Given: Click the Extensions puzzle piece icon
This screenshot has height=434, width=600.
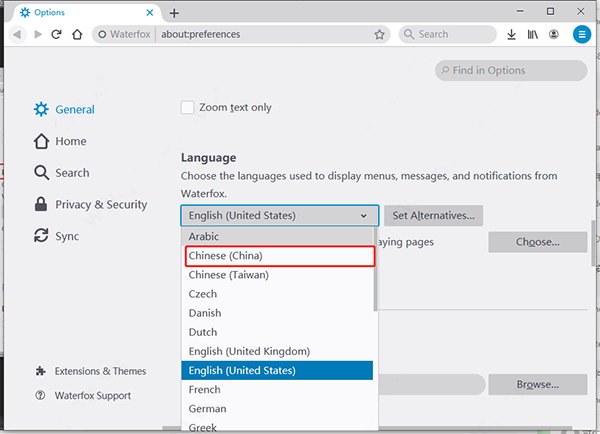Looking at the screenshot, I should [40, 371].
